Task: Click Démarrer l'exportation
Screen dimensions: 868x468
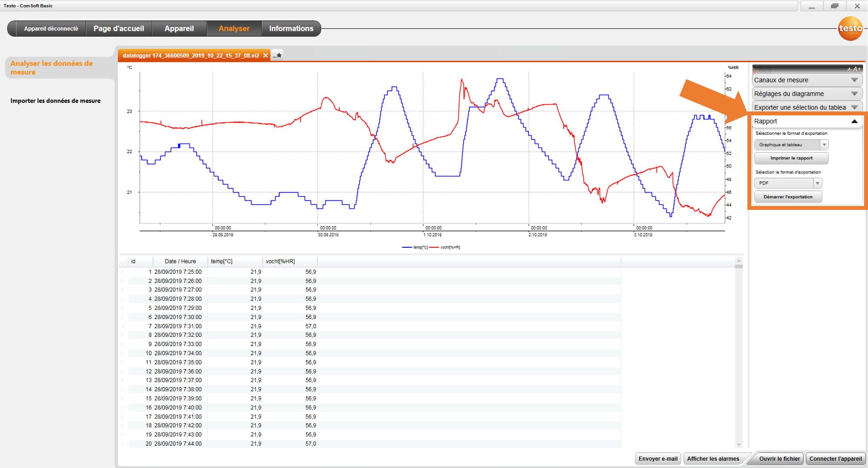Action: 787,196
